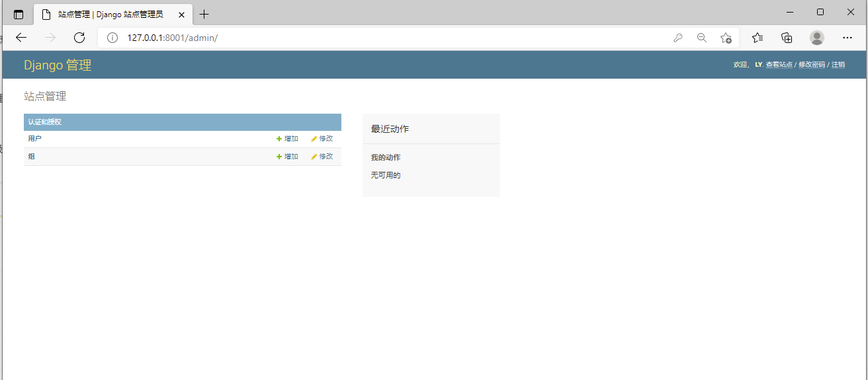The image size is (868, 380).
Task: Click 修改 in the 组 row
Action: (x=322, y=157)
